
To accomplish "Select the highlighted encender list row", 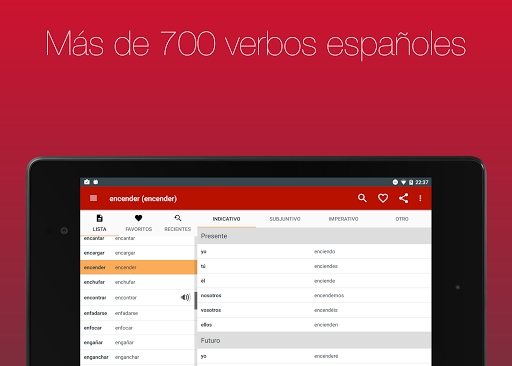I will 138,267.
